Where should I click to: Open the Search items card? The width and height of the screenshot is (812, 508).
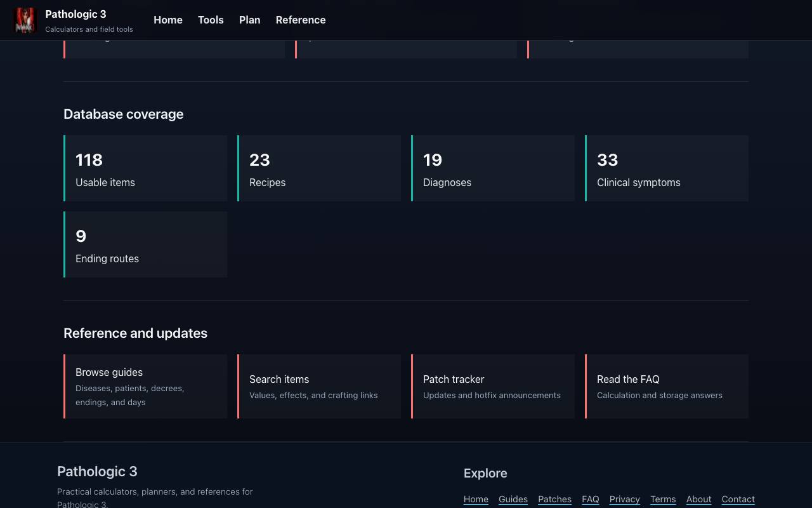click(319, 387)
